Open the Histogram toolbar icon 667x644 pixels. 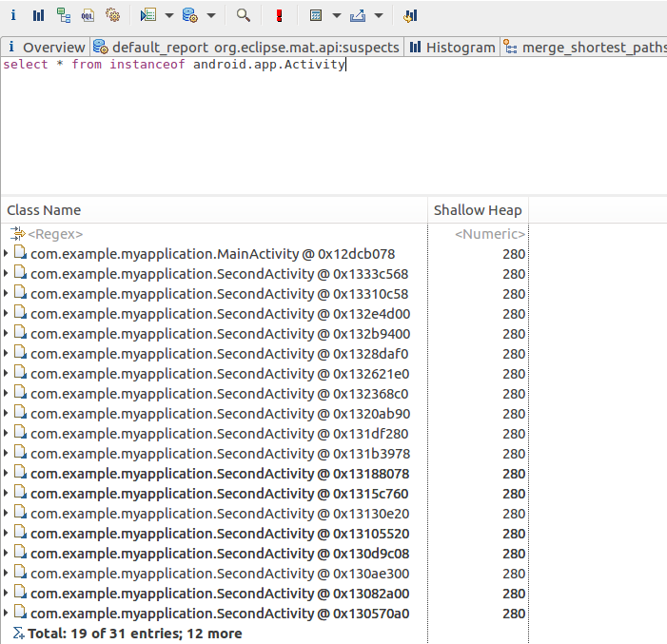click(x=38, y=16)
